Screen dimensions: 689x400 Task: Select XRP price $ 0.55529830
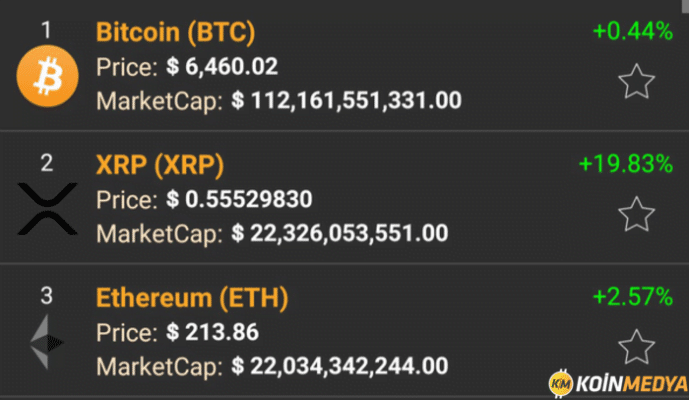tap(239, 199)
